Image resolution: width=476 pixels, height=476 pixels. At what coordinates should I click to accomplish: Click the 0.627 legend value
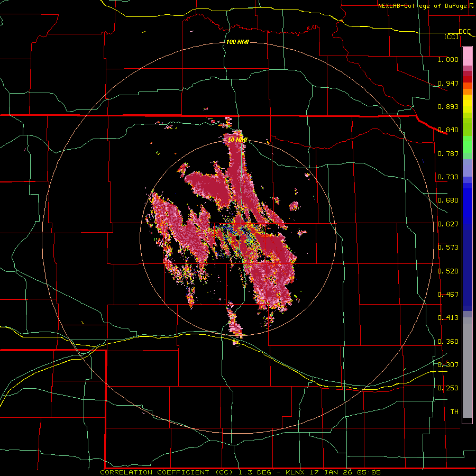pyautogui.click(x=448, y=224)
